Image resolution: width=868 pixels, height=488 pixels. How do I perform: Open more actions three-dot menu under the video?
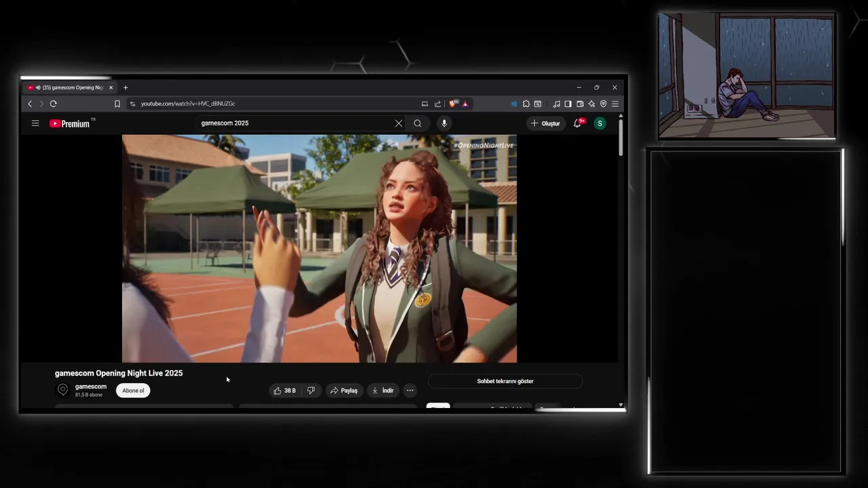410,390
